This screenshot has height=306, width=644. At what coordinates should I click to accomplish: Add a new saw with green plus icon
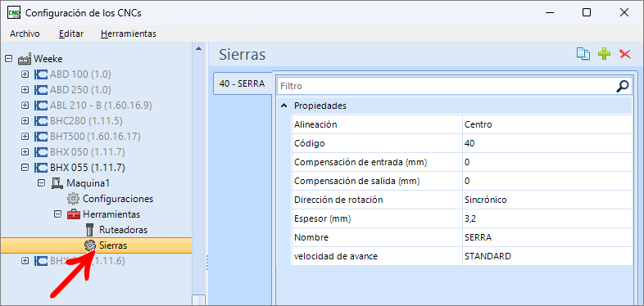[x=604, y=54]
